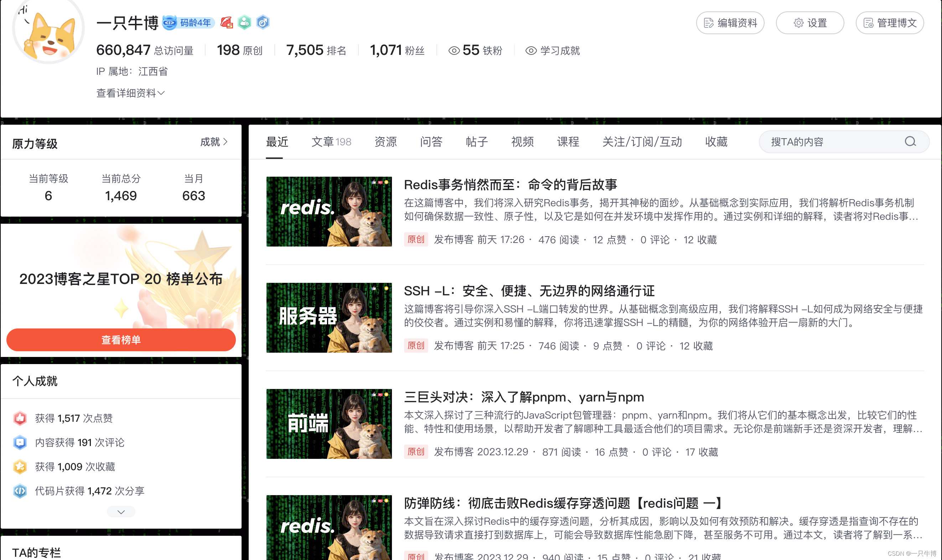The width and height of the screenshot is (942, 560).
Task: Open article SSH -L：安全、便捷、无边界的网络通行证
Action: coord(529,291)
